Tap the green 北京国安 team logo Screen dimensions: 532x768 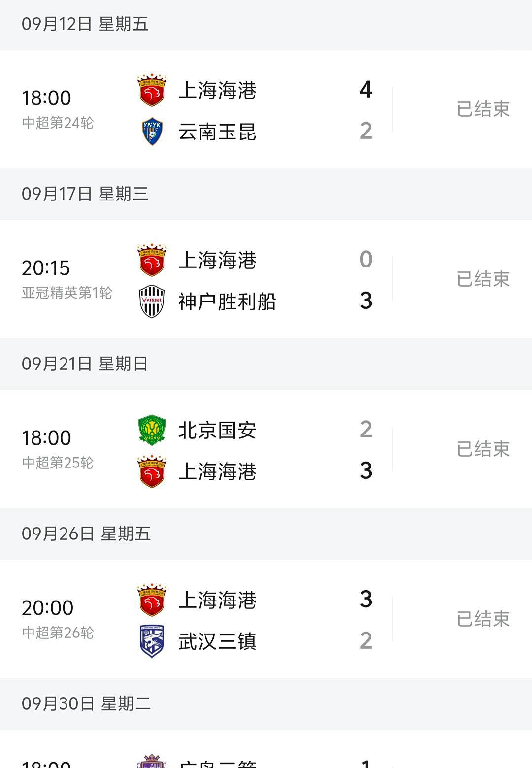coord(152,430)
